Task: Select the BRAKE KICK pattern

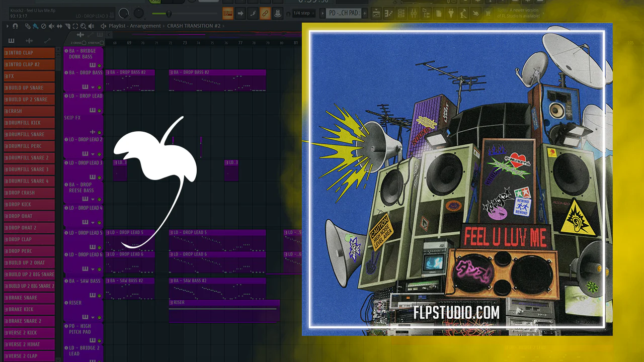Action: 29,309
